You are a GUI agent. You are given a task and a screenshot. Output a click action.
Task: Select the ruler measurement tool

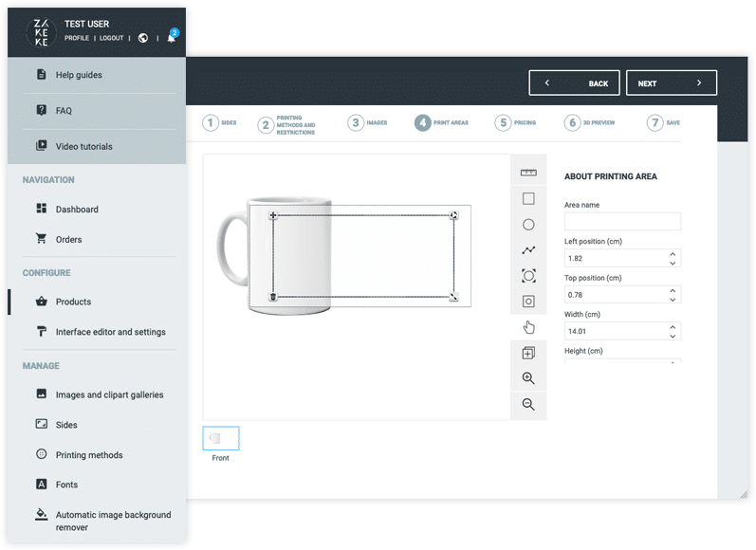528,173
